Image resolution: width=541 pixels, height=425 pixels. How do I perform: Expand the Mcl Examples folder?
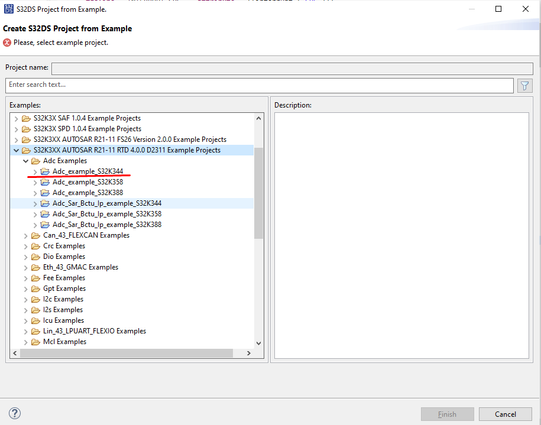point(26,343)
